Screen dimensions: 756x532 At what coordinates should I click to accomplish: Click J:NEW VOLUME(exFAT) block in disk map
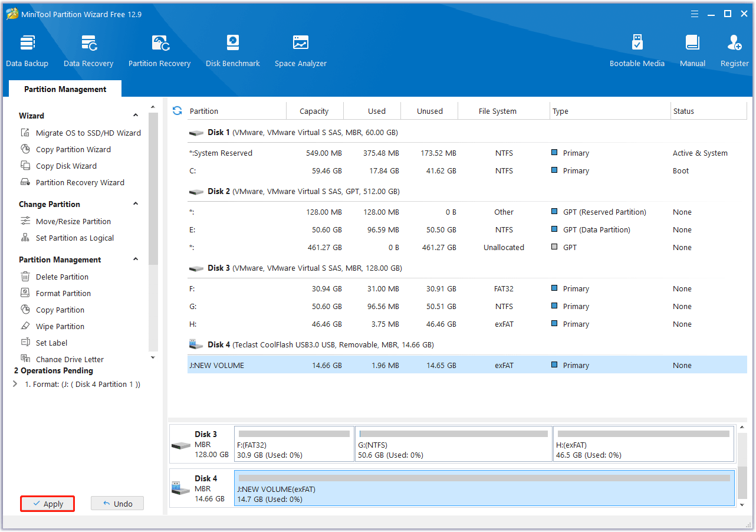tap(485, 488)
